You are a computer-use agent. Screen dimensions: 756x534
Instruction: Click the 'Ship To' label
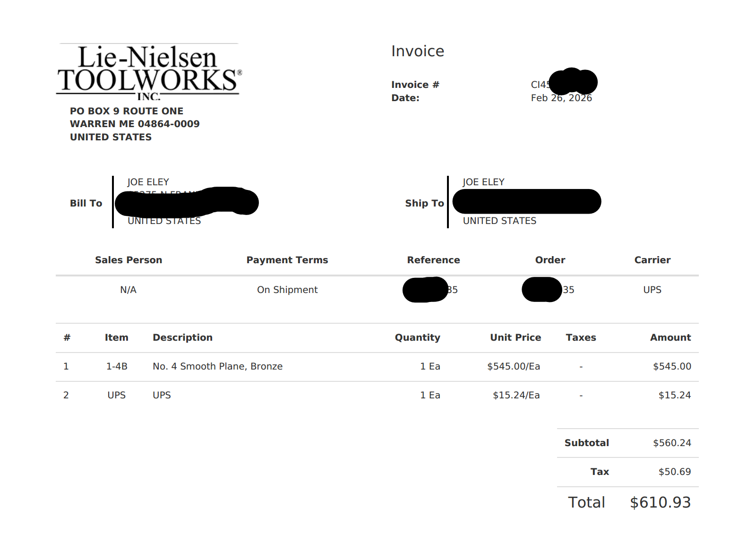point(424,203)
